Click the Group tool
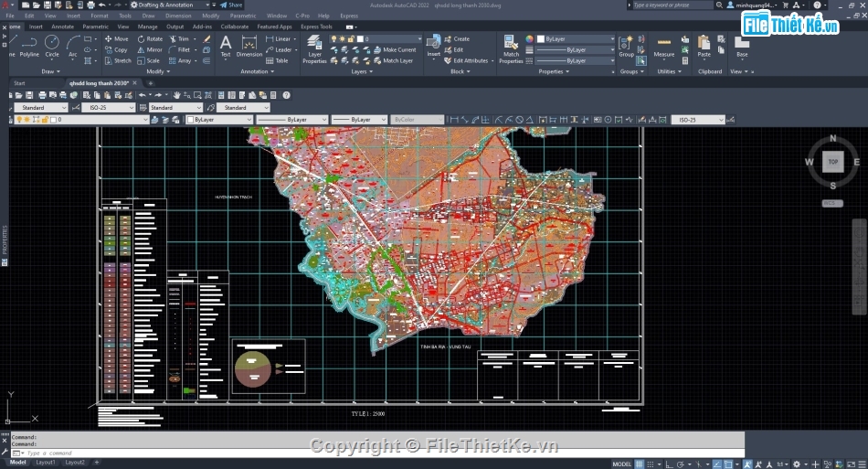The width and height of the screenshot is (868, 469). (626, 47)
